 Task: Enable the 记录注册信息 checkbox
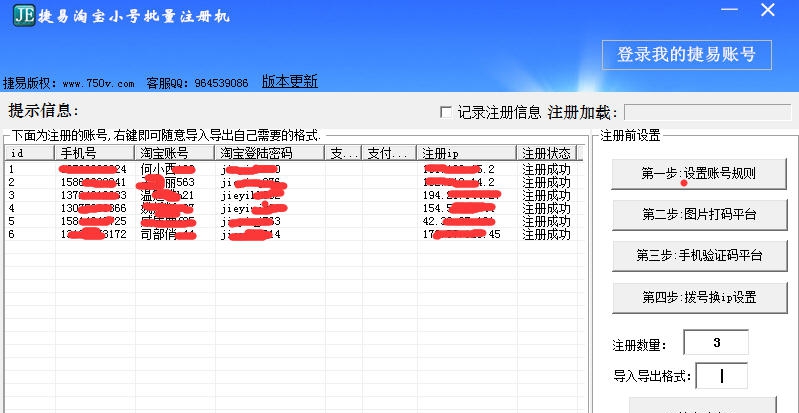click(x=446, y=112)
